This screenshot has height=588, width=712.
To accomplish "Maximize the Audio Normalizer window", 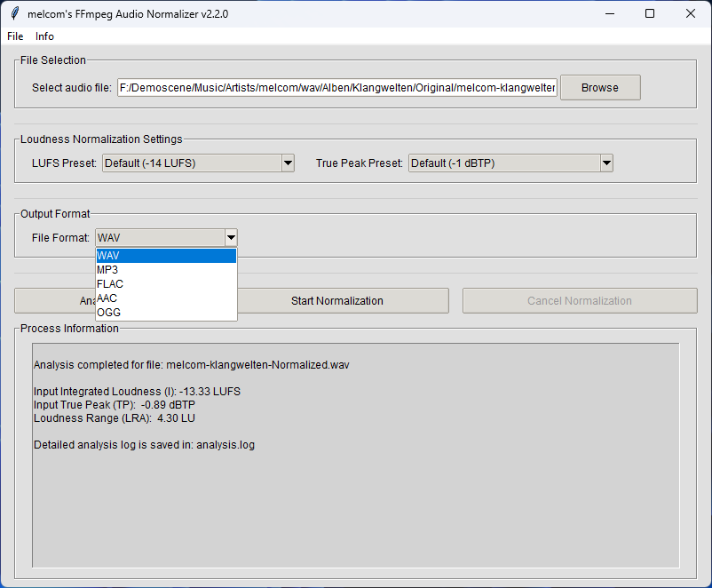I will (x=650, y=13).
